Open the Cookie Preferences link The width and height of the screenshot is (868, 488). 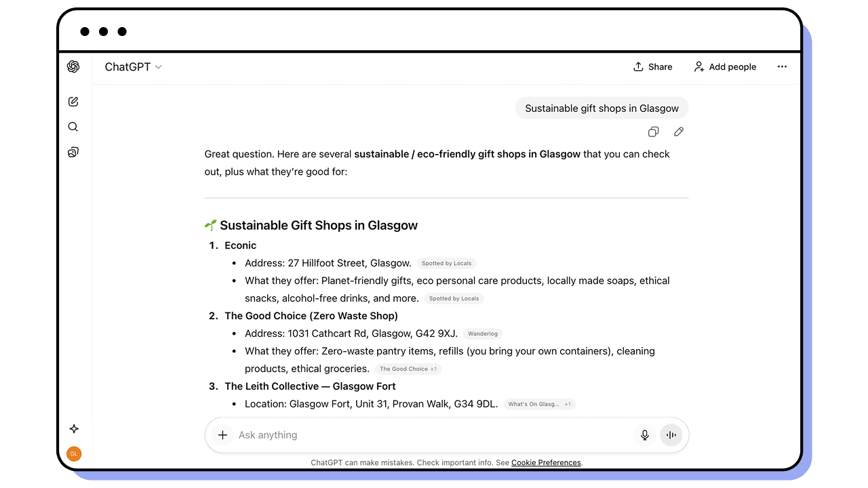(546, 462)
